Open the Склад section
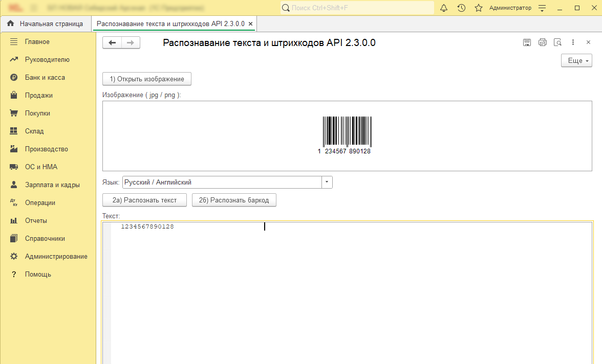 click(x=34, y=131)
